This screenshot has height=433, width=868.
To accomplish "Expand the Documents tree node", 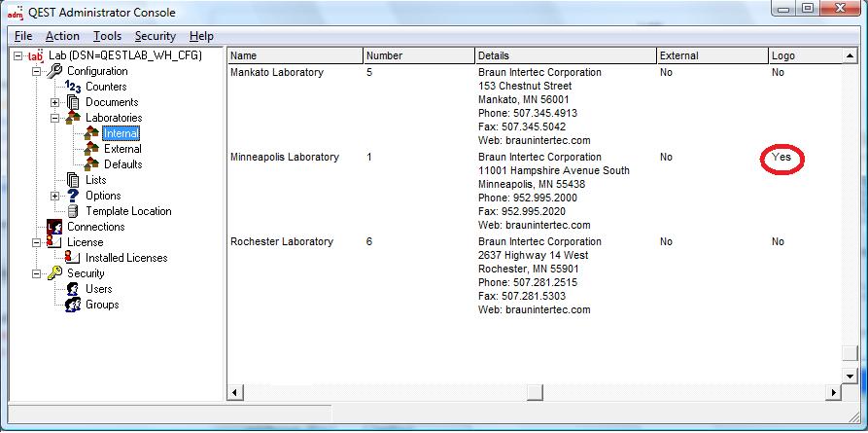I will point(55,102).
